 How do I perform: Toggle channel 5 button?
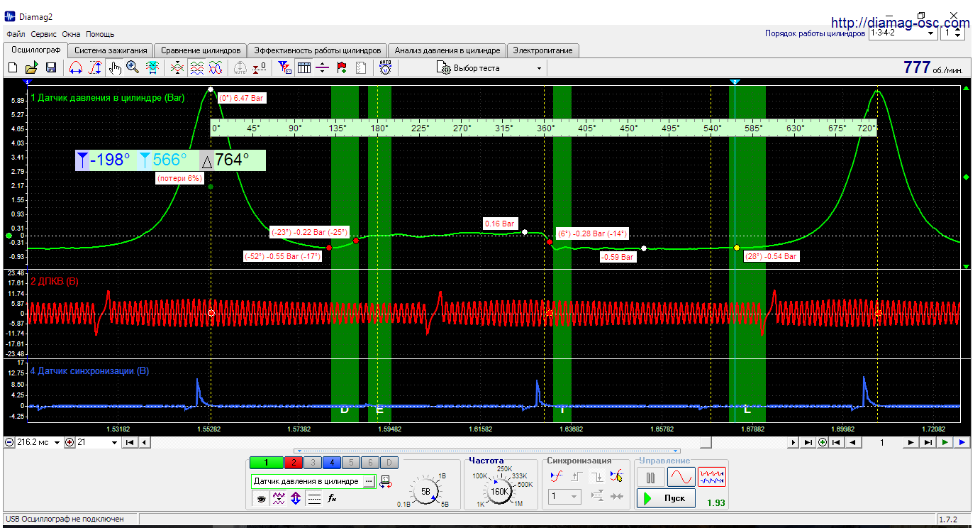pos(351,463)
